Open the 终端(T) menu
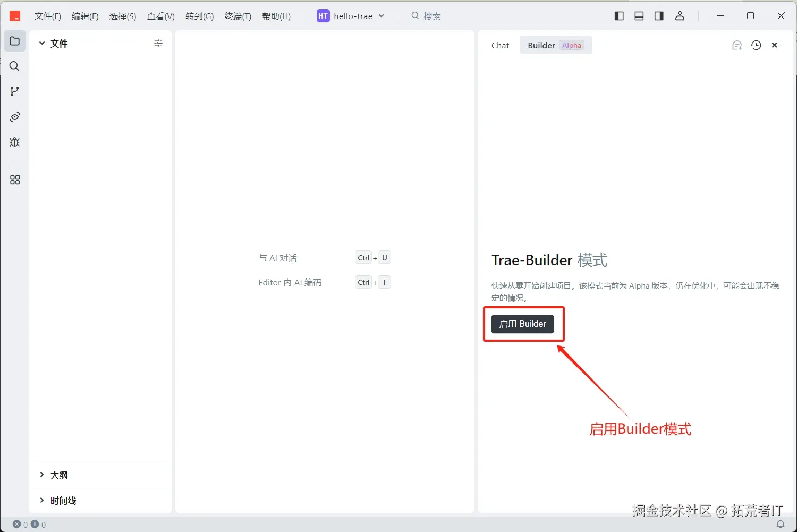 coord(238,16)
